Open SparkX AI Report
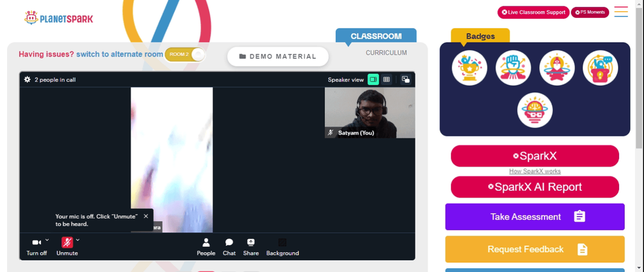Screen dimensions: 644x272 pyautogui.click(x=535, y=187)
